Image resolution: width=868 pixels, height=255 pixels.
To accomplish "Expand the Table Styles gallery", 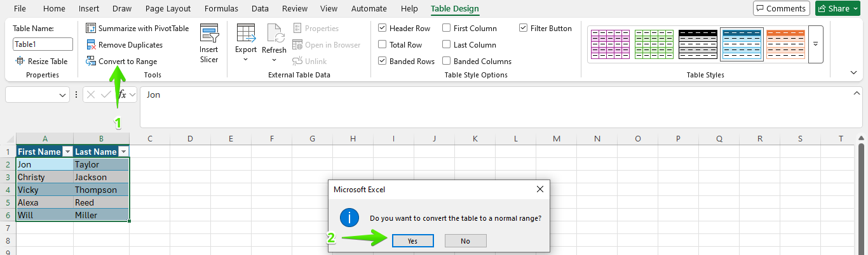I will tap(815, 44).
